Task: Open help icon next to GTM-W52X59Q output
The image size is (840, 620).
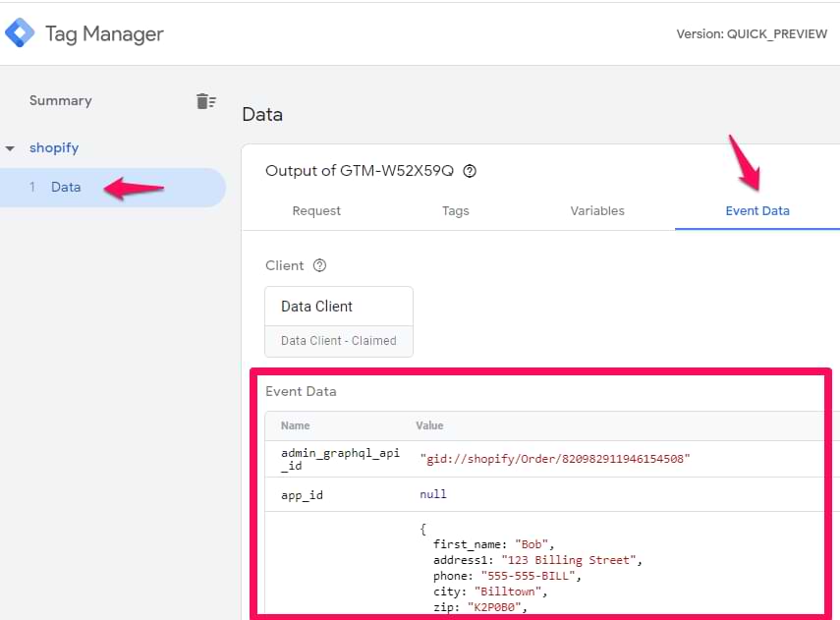Action: pos(470,171)
